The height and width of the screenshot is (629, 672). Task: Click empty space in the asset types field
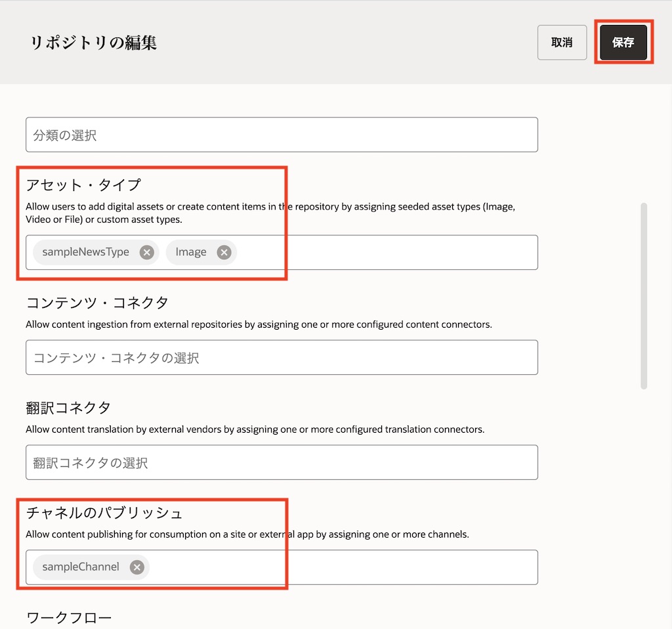tap(387, 252)
